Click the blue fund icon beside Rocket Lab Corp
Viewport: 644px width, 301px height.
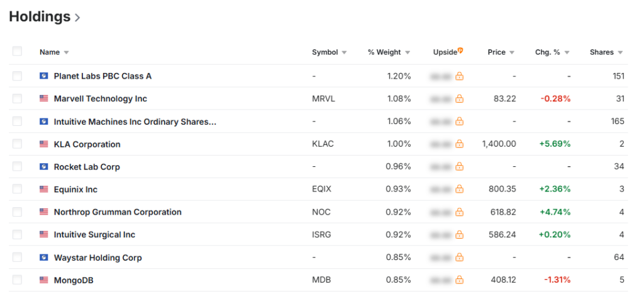(43, 167)
